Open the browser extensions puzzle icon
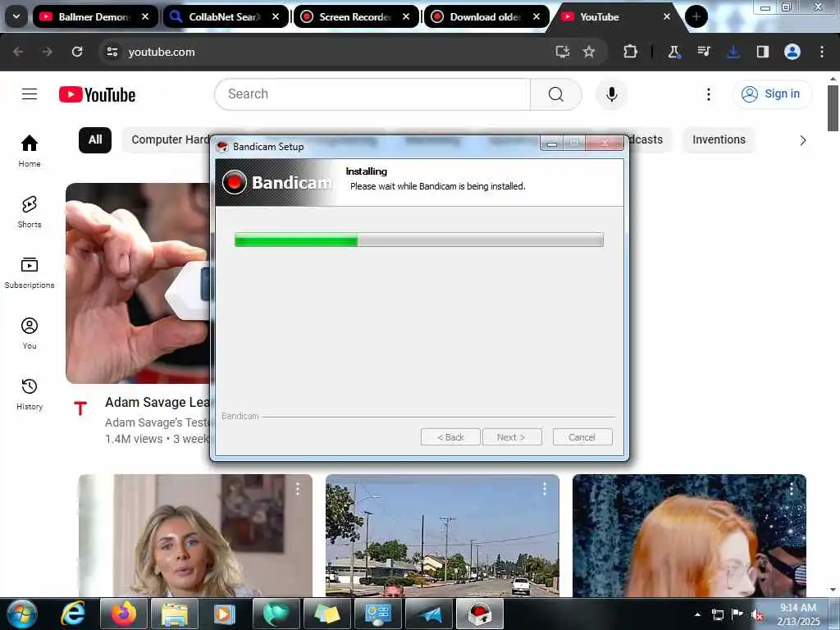The height and width of the screenshot is (630, 840). click(x=631, y=52)
